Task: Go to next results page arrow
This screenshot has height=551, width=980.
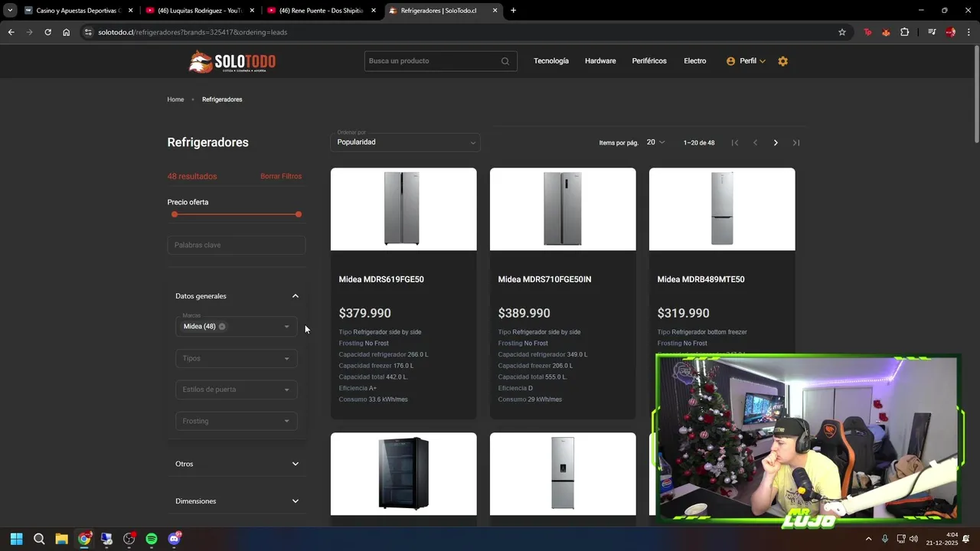Action: click(776, 142)
